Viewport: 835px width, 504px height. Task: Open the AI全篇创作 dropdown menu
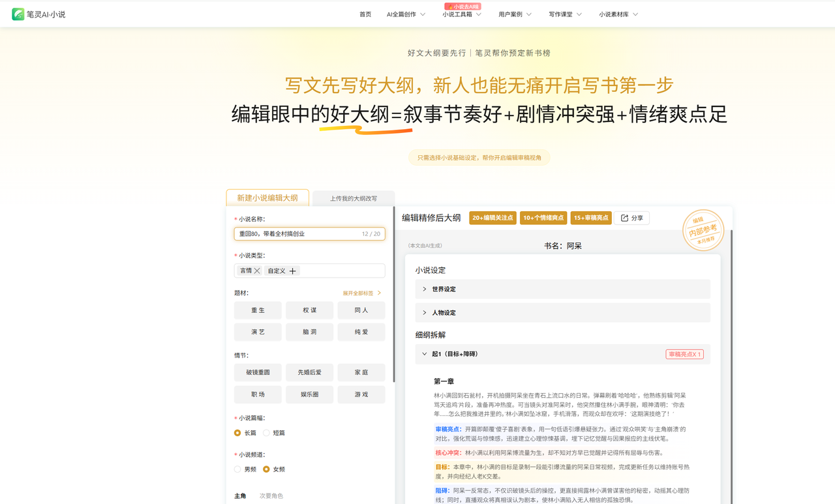406,14
